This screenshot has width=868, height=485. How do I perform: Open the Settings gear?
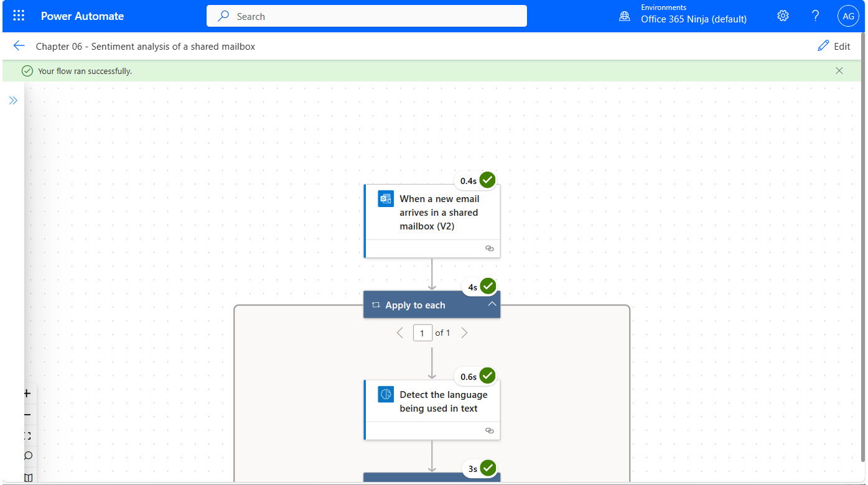pyautogui.click(x=783, y=16)
